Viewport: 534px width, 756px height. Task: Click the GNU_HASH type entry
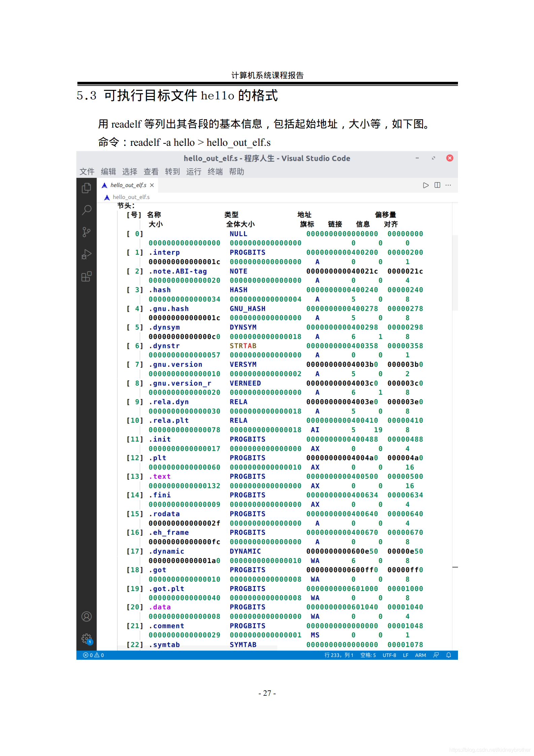click(x=248, y=309)
